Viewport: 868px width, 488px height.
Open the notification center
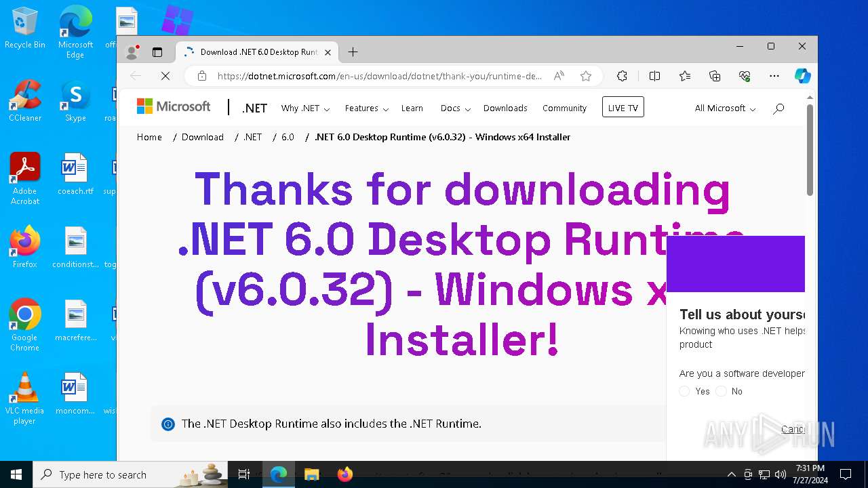846,474
